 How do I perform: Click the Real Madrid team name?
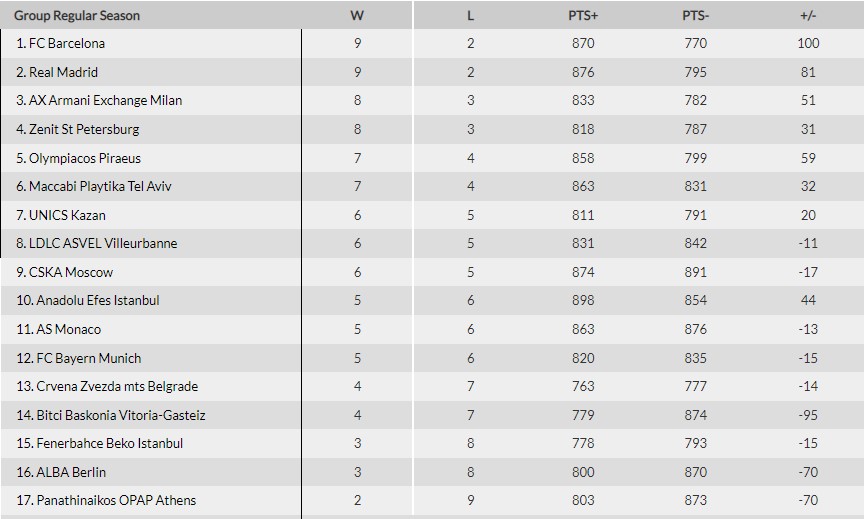point(63,72)
